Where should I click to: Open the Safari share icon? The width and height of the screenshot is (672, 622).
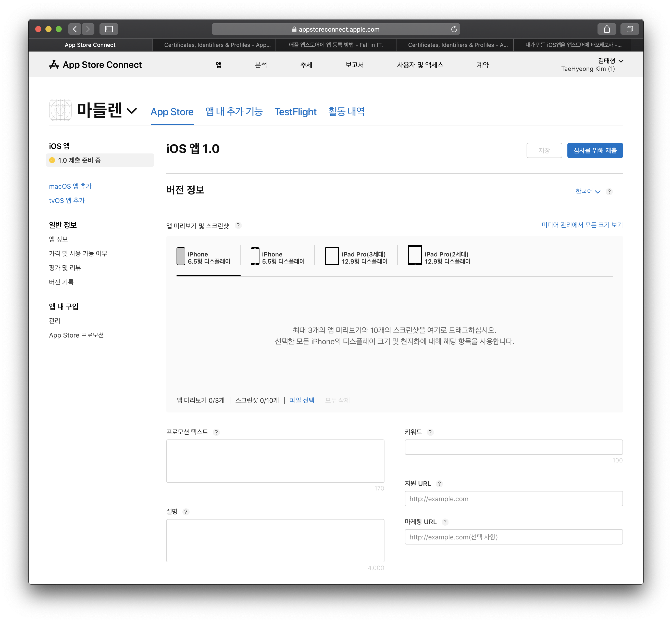coord(607,29)
